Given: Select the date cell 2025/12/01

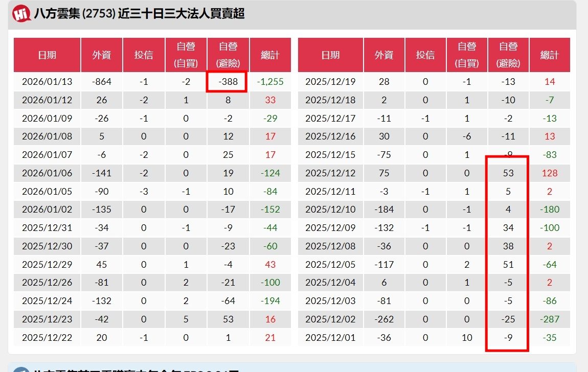Looking at the screenshot, I should click(x=330, y=338).
